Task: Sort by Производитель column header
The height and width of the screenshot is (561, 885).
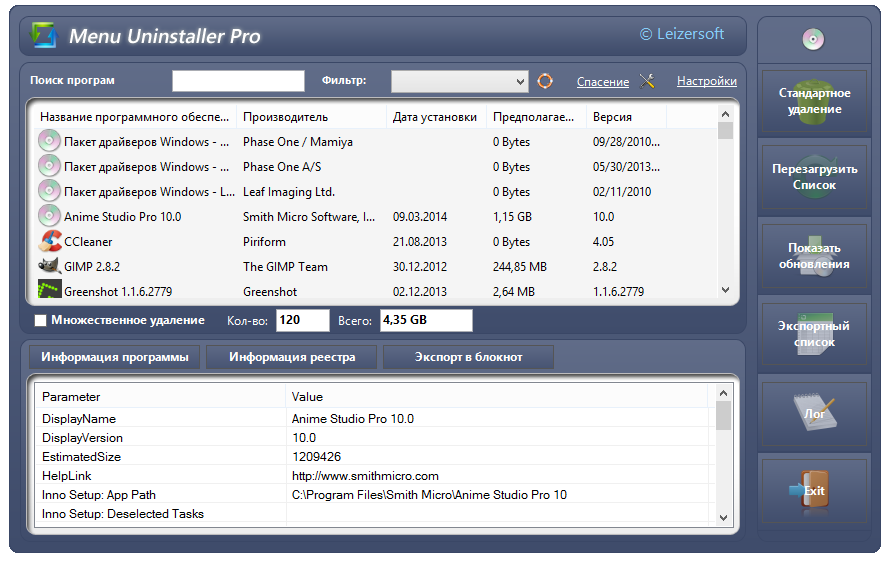Action: [x=312, y=117]
